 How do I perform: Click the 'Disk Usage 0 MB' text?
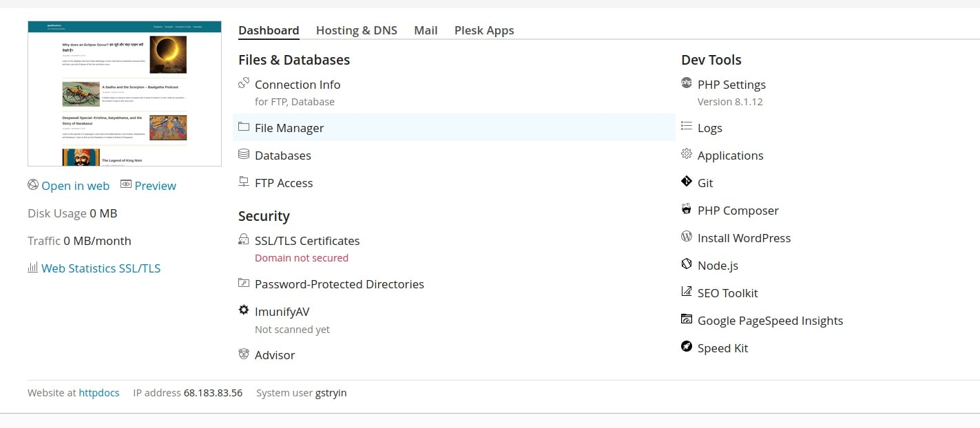coord(72,213)
